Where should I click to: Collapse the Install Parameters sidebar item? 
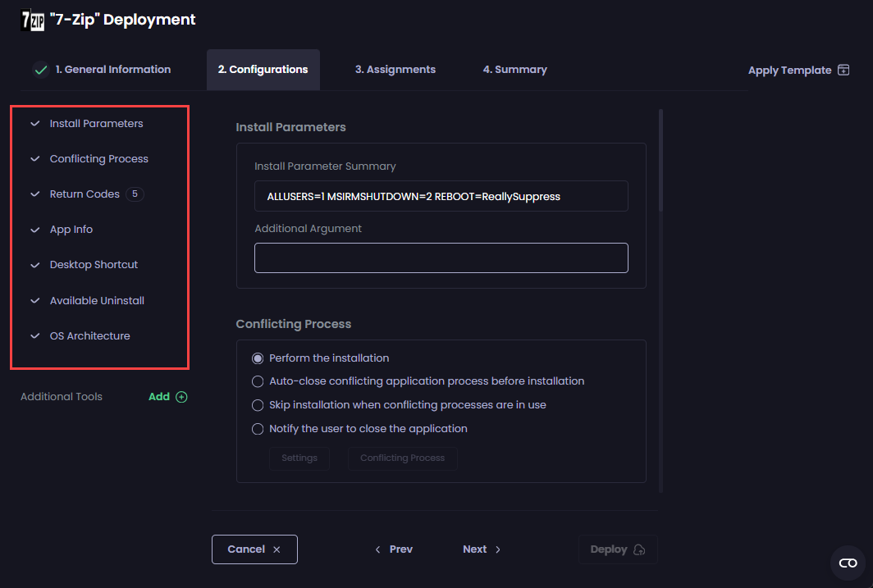point(34,124)
